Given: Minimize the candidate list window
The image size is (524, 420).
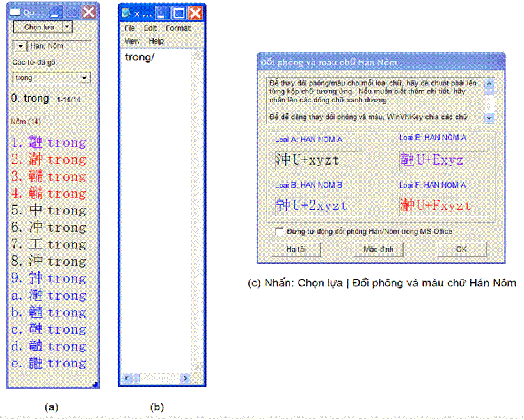Looking at the screenshot, I should [x=56, y=12].
